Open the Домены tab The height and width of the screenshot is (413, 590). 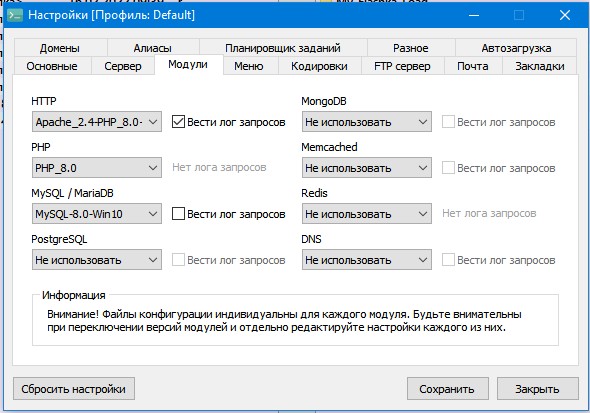[x=61, y=48]
